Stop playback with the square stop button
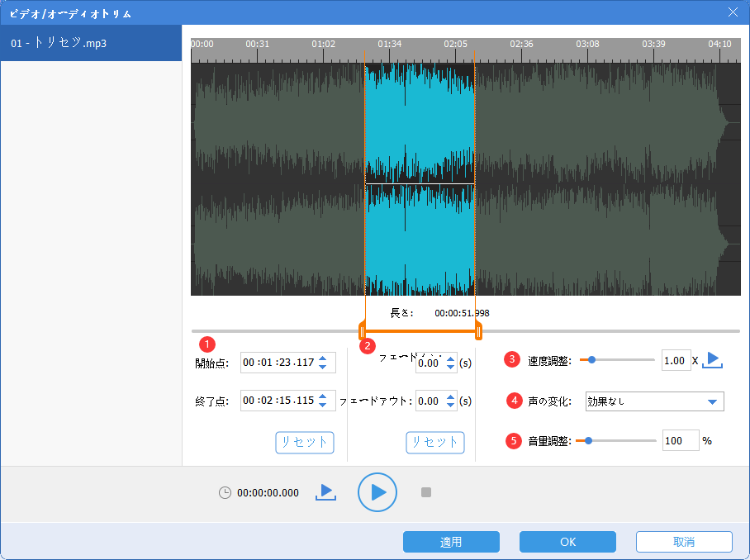 tap(426, 492)
